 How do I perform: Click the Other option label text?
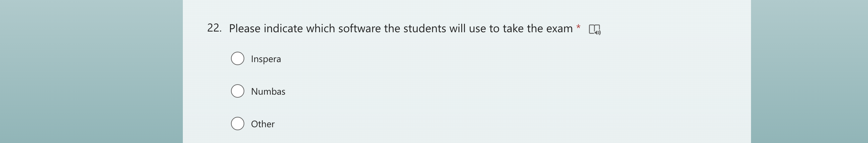(x=262, y=124)
